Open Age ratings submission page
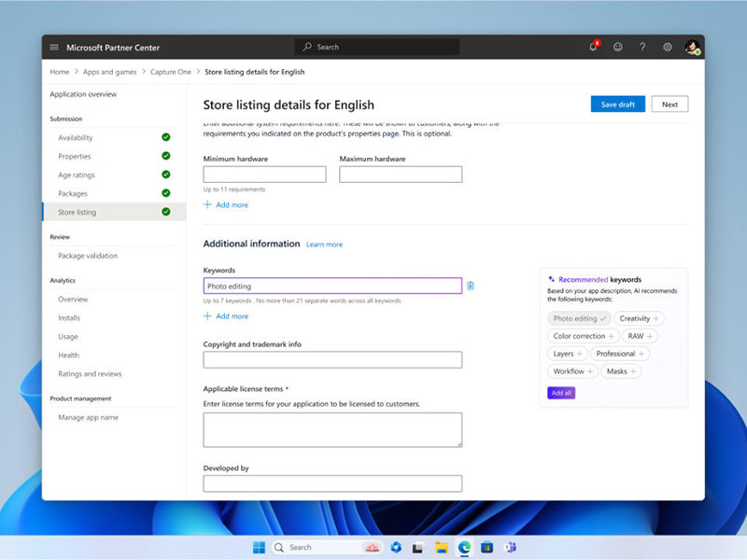 click(x=77, y=175)
